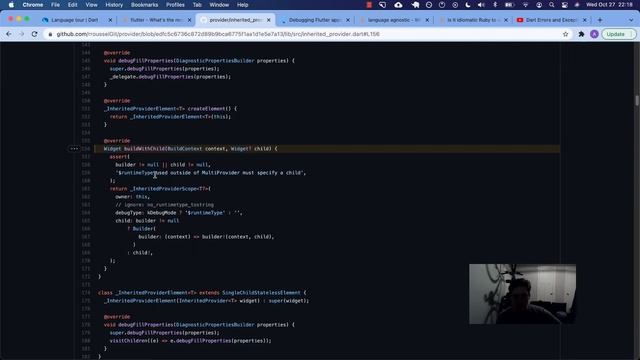
Task: Open the Chrome profile avatar
Action: (594, 34)
